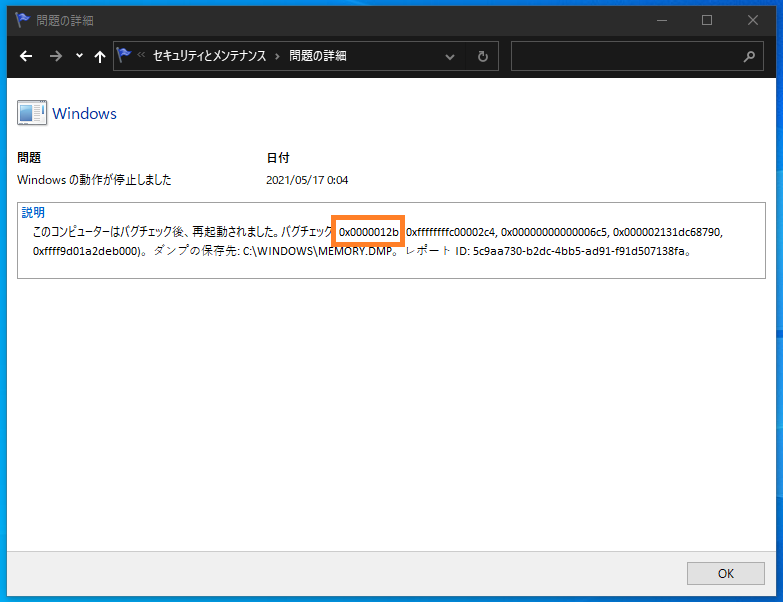Open the recent locations dropdown chevron
This screenshot has width=783, height=602.
(79, 56)
